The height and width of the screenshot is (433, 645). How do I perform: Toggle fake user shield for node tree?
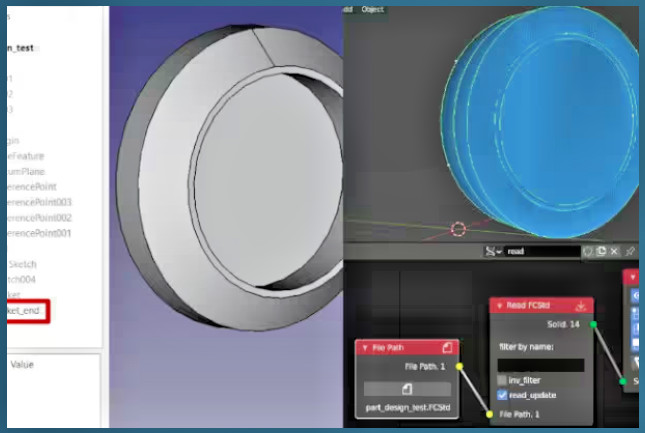pos(587,251)
